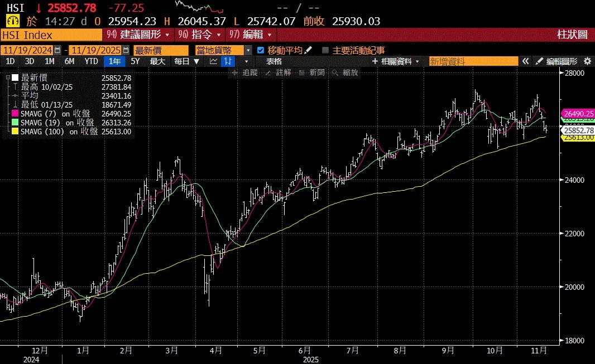Collapse the 最新價 legend tree toggle

point(7,79)
